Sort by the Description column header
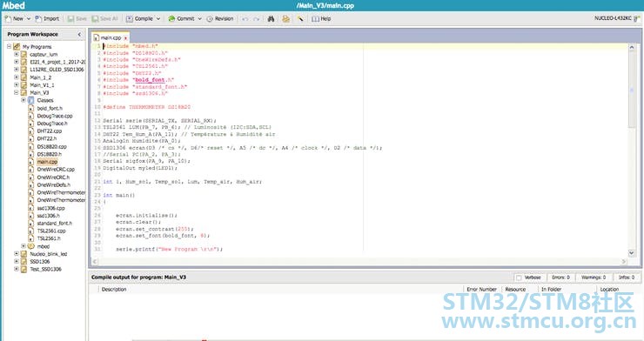Viewport: 644px width, 341px height. 114,290
